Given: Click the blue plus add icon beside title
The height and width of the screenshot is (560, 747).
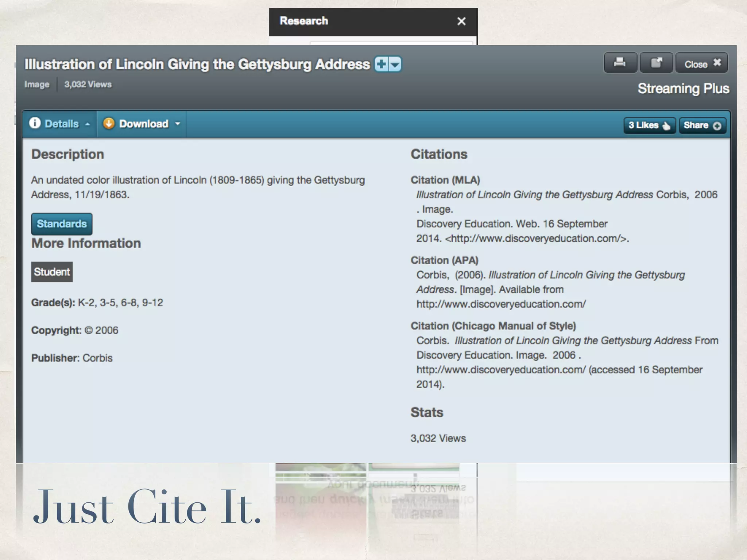Looking at the screenshot, I should click(382, 65).
